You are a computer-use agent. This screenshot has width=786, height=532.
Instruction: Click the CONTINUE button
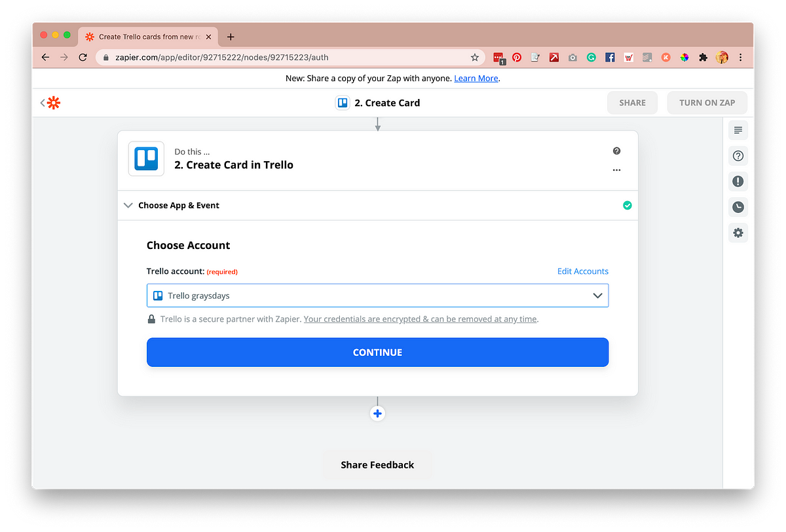(x=377, y=352)
